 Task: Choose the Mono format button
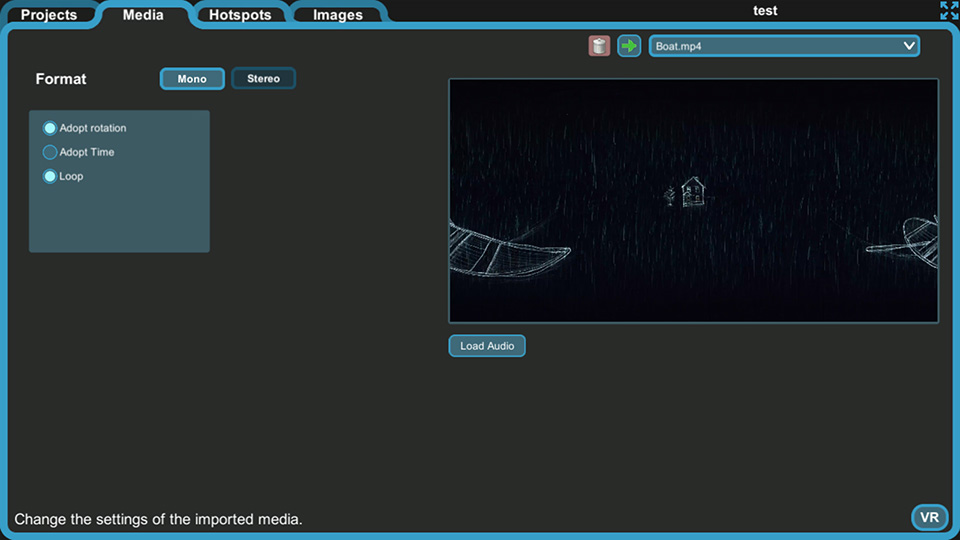pos(192,79)
